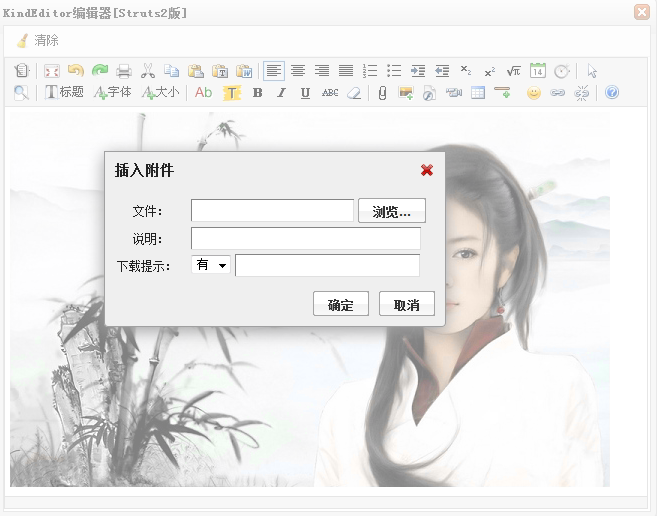Click 取消 cancel button
The width and height of the screenshot is (657, 516).
click(406, 304)
